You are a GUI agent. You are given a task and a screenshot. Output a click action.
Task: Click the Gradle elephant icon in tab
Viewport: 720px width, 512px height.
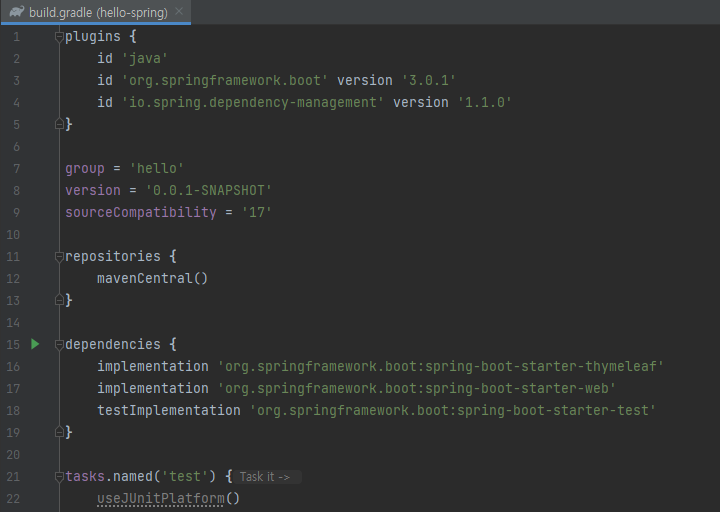17,12
